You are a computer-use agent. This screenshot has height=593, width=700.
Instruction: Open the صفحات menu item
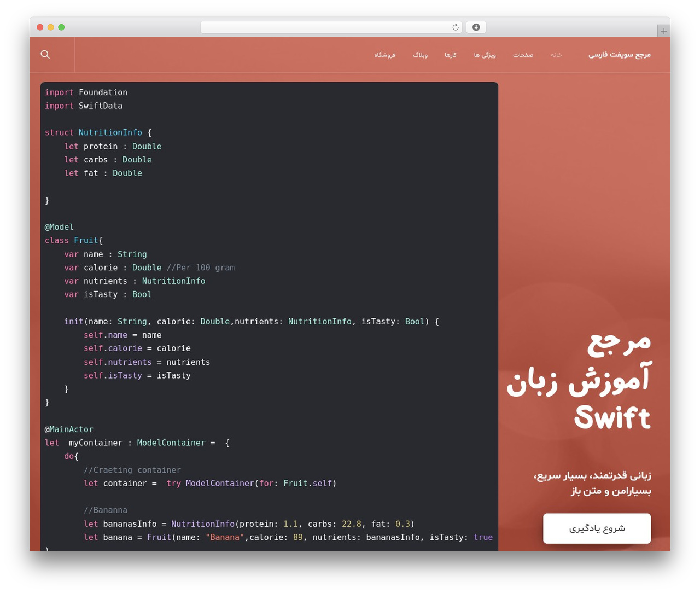pos(523,55)
